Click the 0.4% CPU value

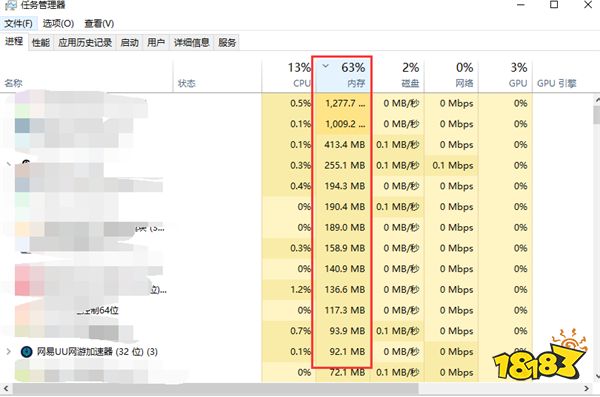300,186
